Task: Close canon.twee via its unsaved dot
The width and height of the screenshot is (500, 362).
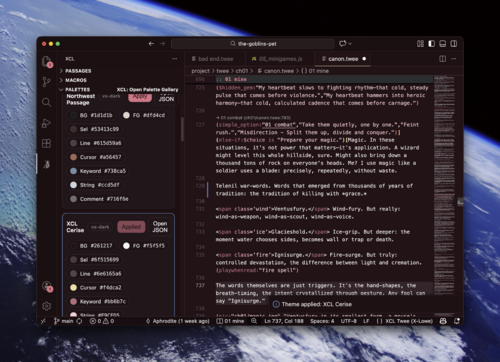Action: [x=364, y=59]
